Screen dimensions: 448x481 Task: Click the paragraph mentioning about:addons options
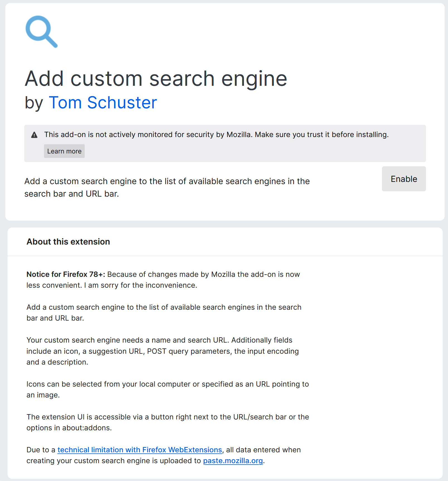(167, 422)
